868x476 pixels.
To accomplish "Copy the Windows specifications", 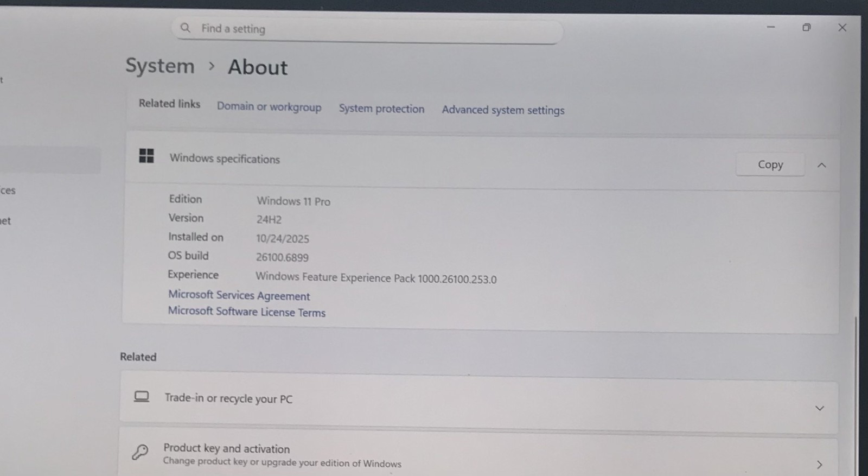I will [770, 164].
